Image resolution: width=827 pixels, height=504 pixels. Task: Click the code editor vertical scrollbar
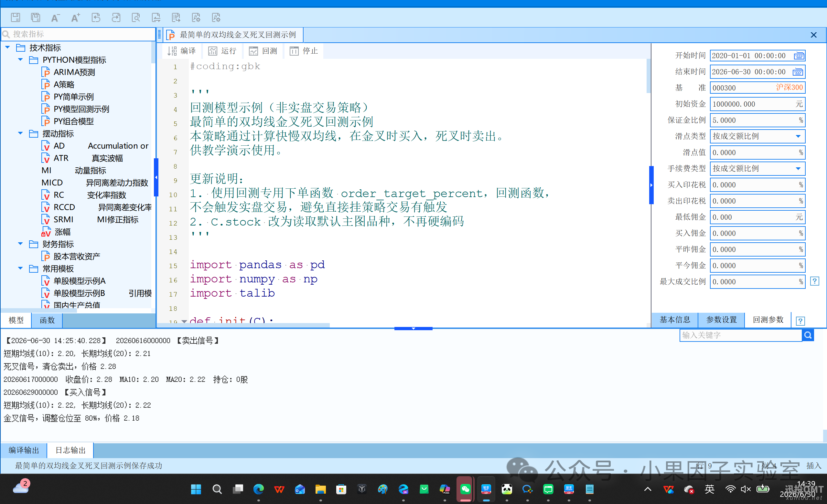tap(649, 76)
